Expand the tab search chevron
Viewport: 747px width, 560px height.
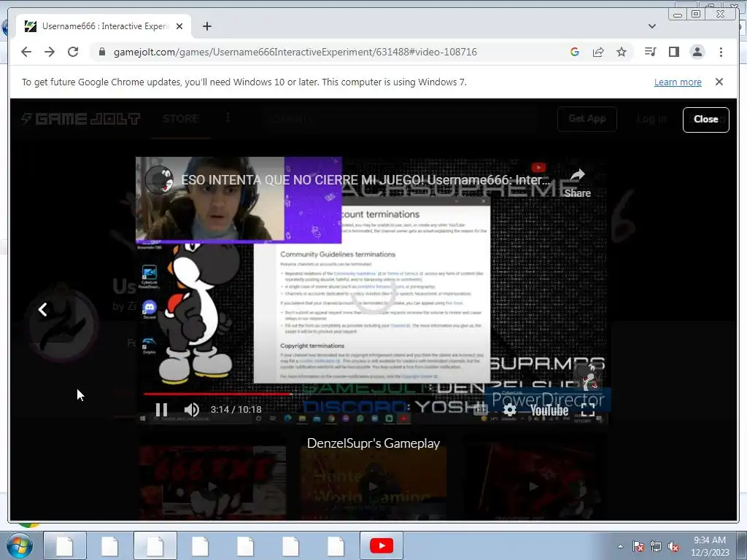(651, 26)
